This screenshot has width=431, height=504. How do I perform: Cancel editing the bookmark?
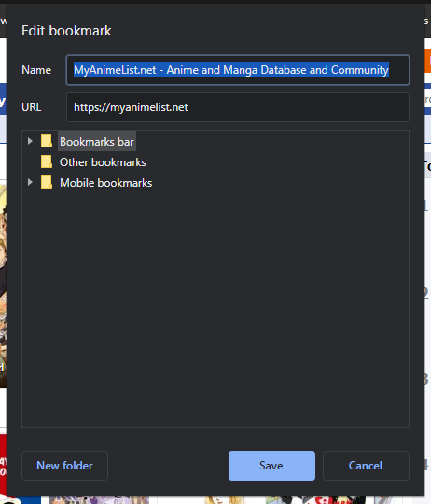[x=366, y=466]
